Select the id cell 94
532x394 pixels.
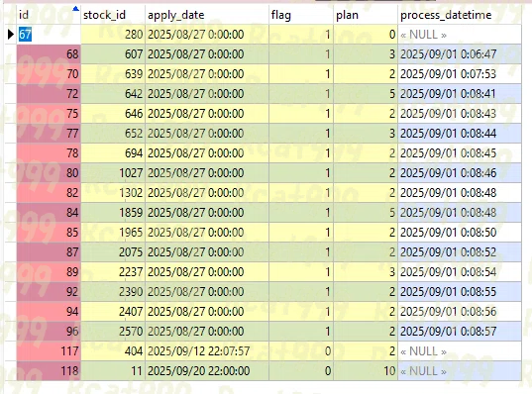(49, 311)
